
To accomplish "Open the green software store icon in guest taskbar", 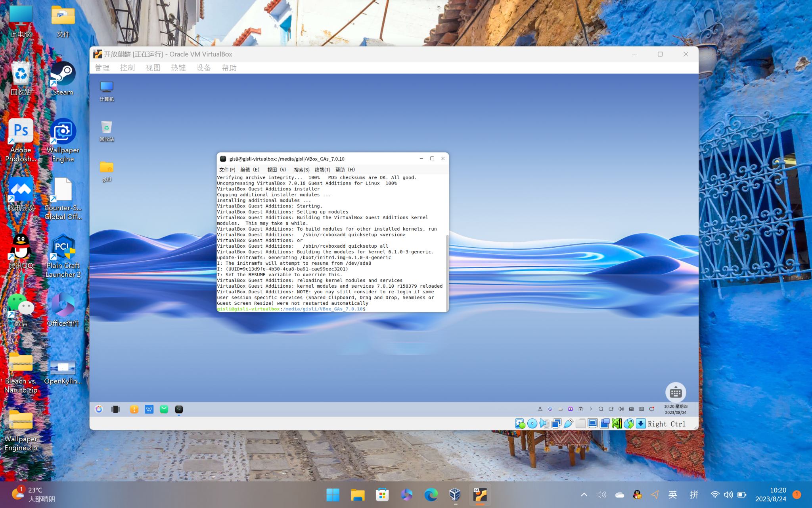I will [164, 409].
